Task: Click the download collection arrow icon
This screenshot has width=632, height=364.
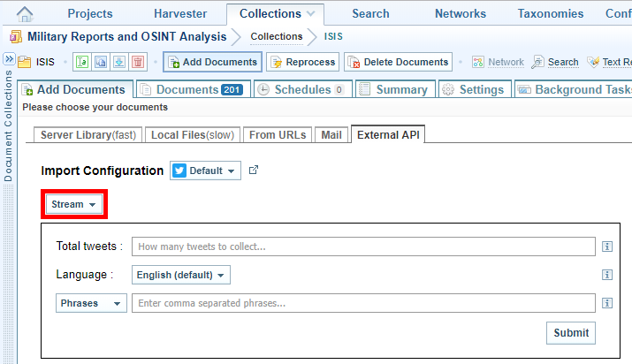Action: coord(118,62)
